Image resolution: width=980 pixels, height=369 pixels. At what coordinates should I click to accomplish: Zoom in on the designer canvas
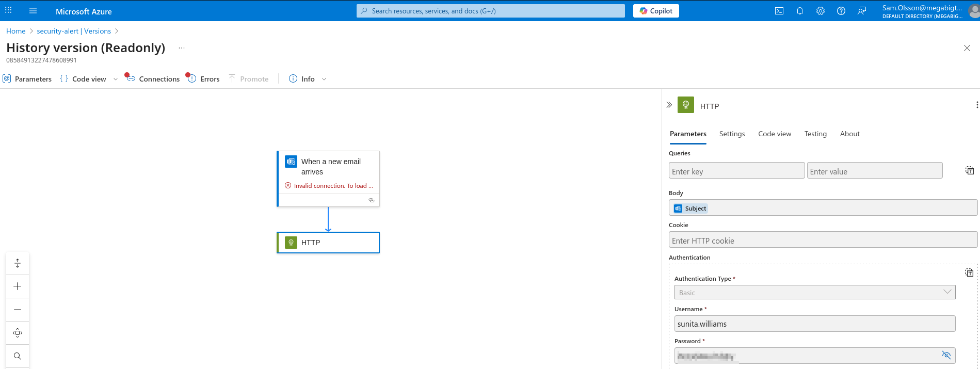pos(18,286)
